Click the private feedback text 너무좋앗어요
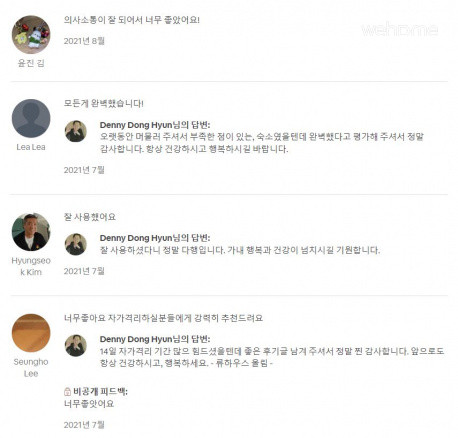The image size is (458, 438). (89, 404)
